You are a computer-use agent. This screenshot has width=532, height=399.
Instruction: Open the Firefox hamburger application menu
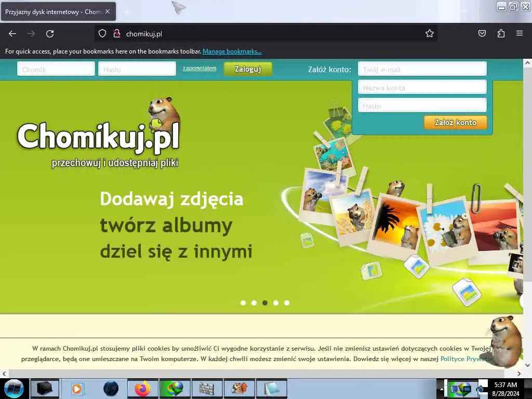520,33
